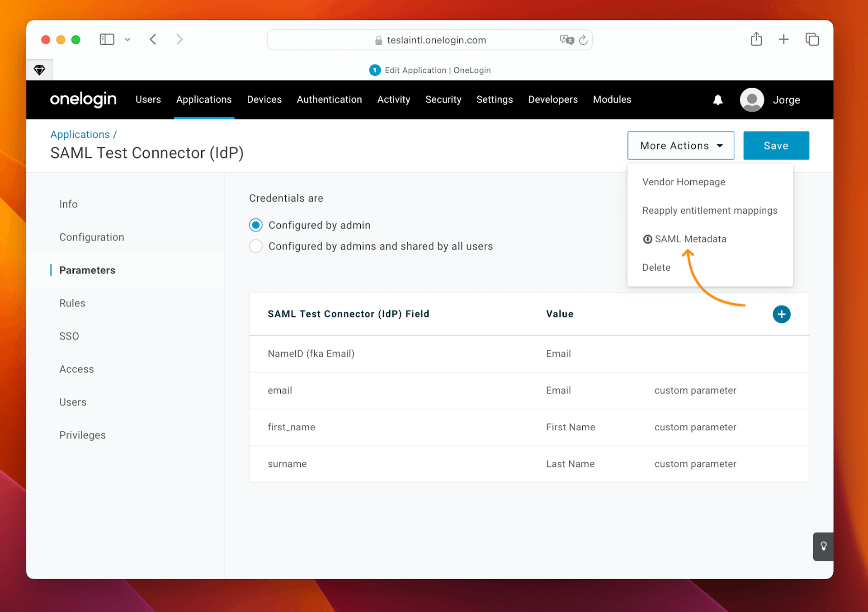Toggle the browser sidebar panel icon
This screenshot has height=612, width=868.
click(107, 39)
